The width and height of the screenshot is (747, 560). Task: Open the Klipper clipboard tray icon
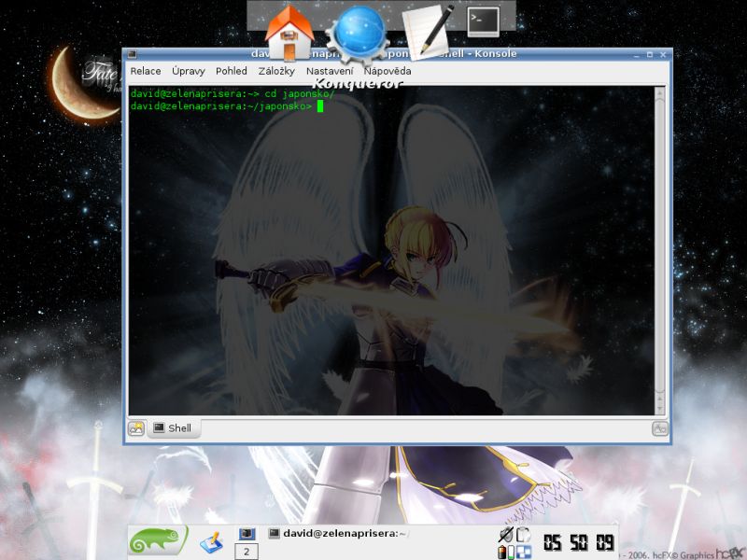524,534
